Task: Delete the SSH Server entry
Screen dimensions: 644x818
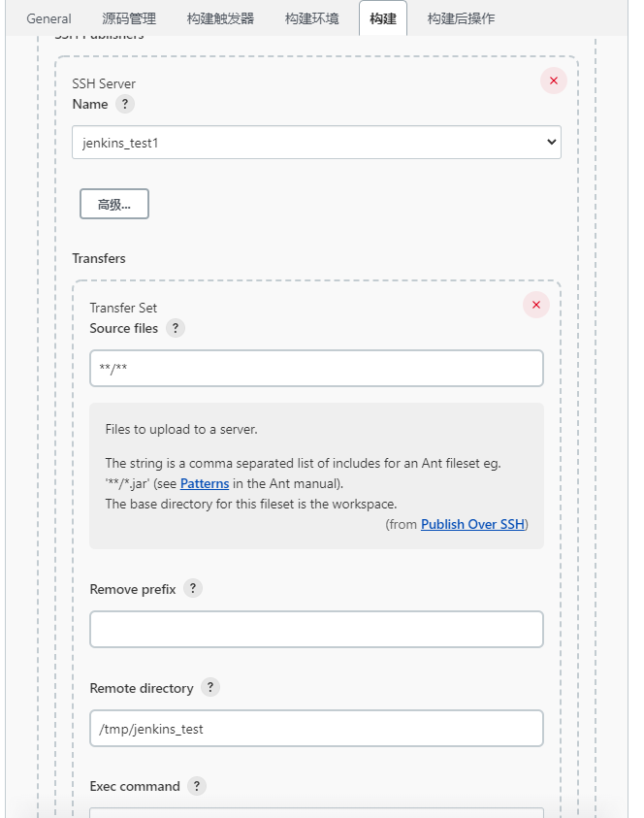Action: [x=554, y=81]
